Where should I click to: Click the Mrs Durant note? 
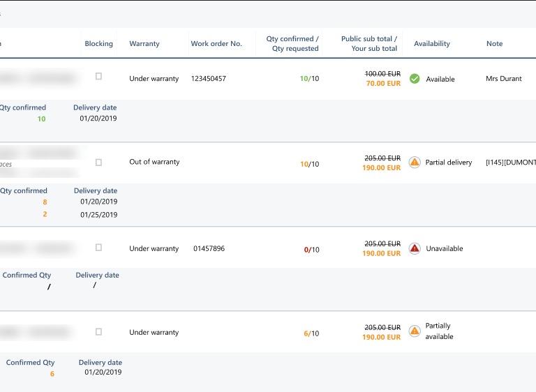(503, 79)
